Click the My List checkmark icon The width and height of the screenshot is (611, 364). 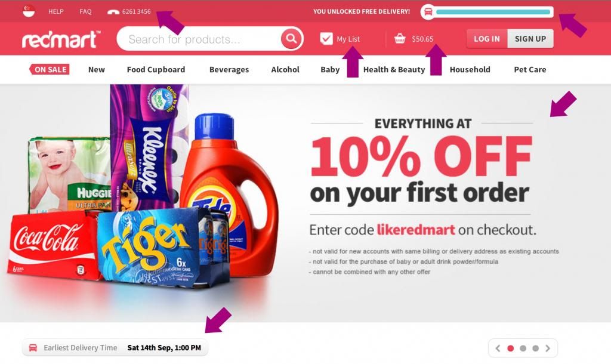pyautogui.click(x=326, y=38)
